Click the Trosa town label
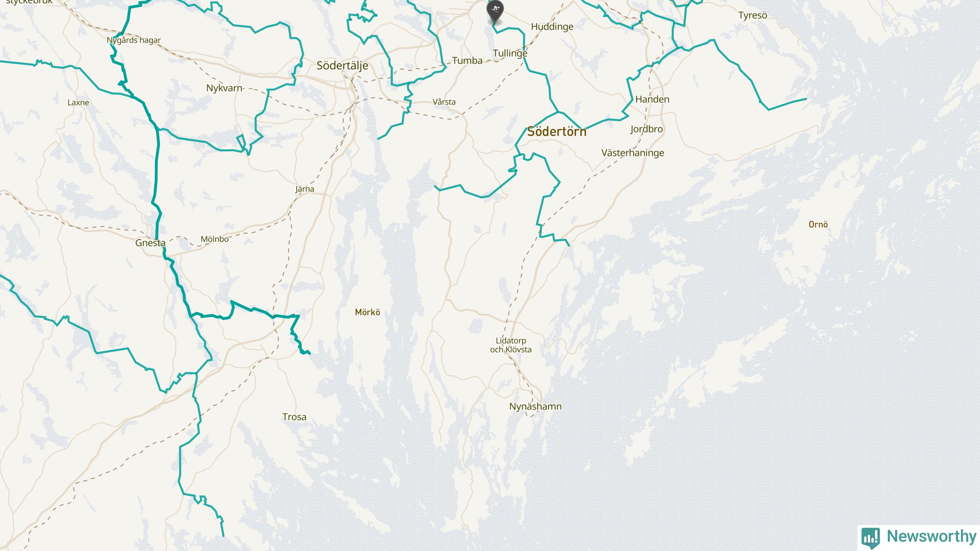This screenshot has width=980, height=551. 294,417
